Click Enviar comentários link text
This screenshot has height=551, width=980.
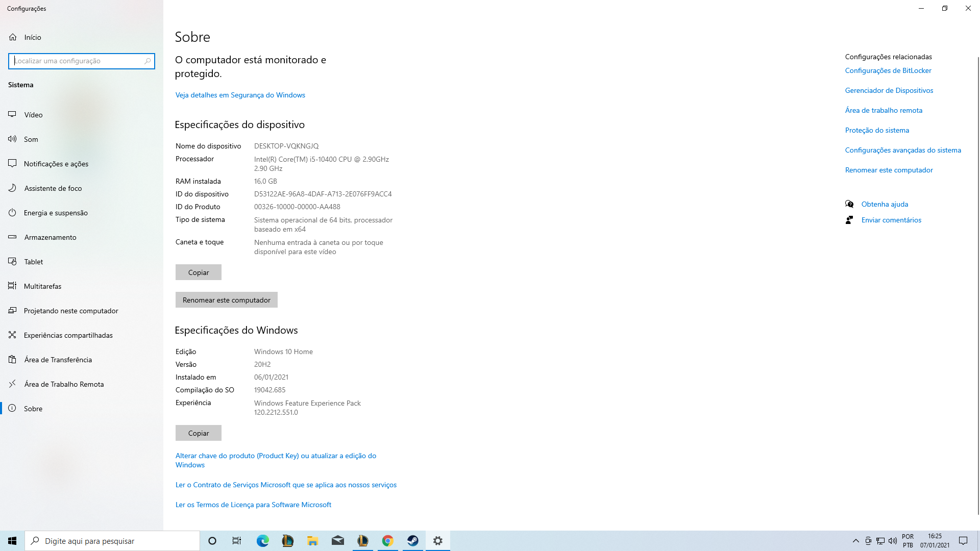(891, 220)
